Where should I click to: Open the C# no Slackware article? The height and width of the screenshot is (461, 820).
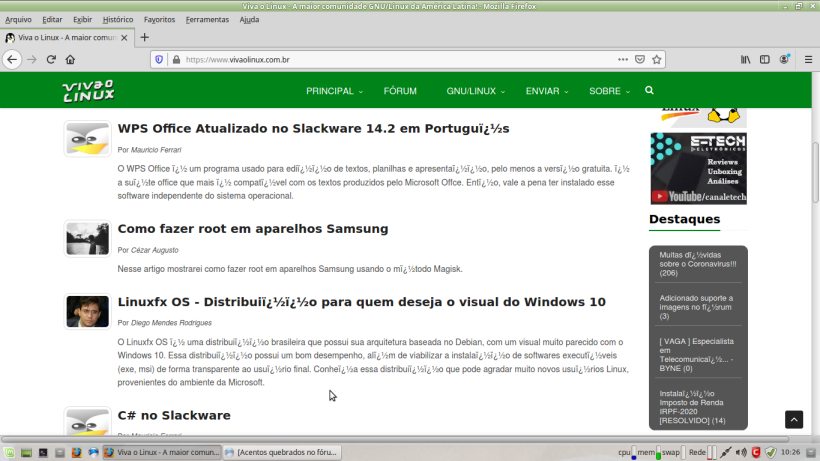pyautogui.click(x=174, y=416)
